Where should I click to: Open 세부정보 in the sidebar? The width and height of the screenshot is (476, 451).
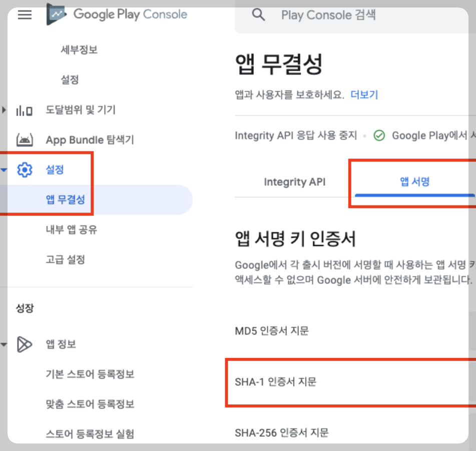pos(79,49)
